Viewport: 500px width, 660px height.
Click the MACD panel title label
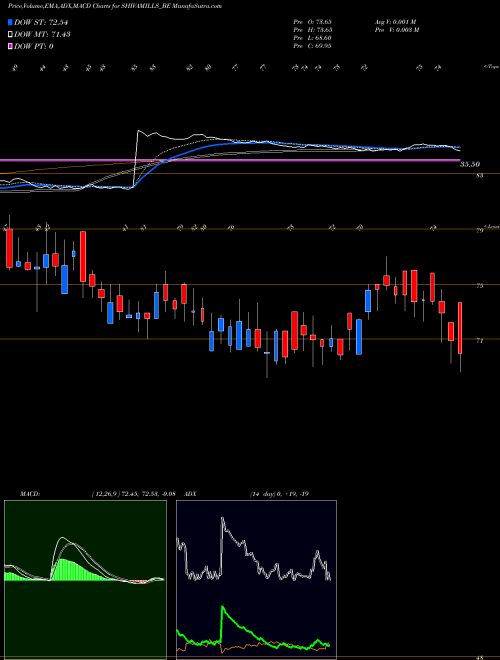(x=29, y=494)
